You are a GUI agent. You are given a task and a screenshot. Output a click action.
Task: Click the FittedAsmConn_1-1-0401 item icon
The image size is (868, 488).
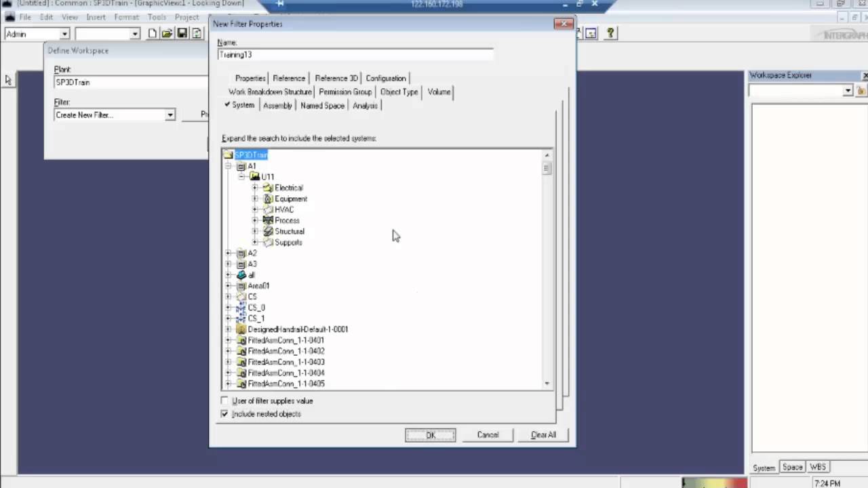tap(241, 340)
